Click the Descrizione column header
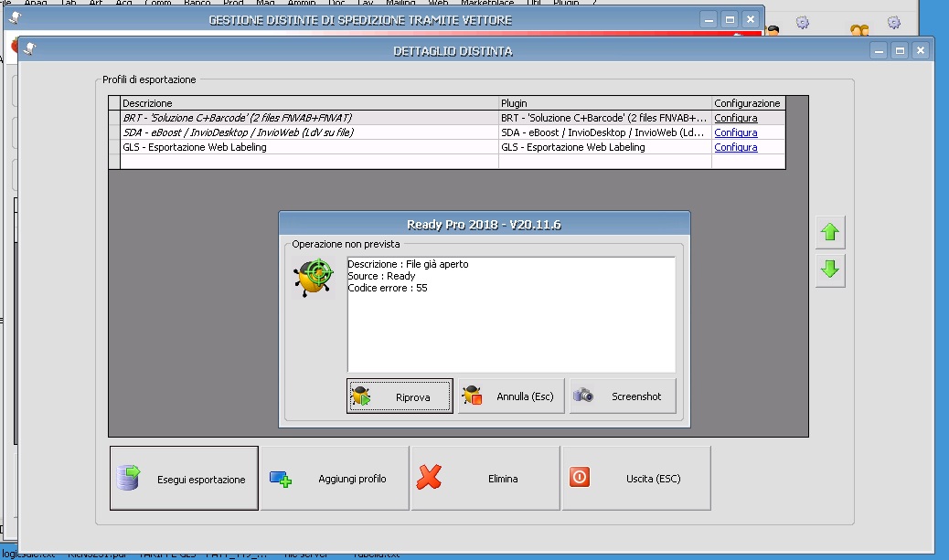Screen dimensions: 949x560 tap(309, 103)
